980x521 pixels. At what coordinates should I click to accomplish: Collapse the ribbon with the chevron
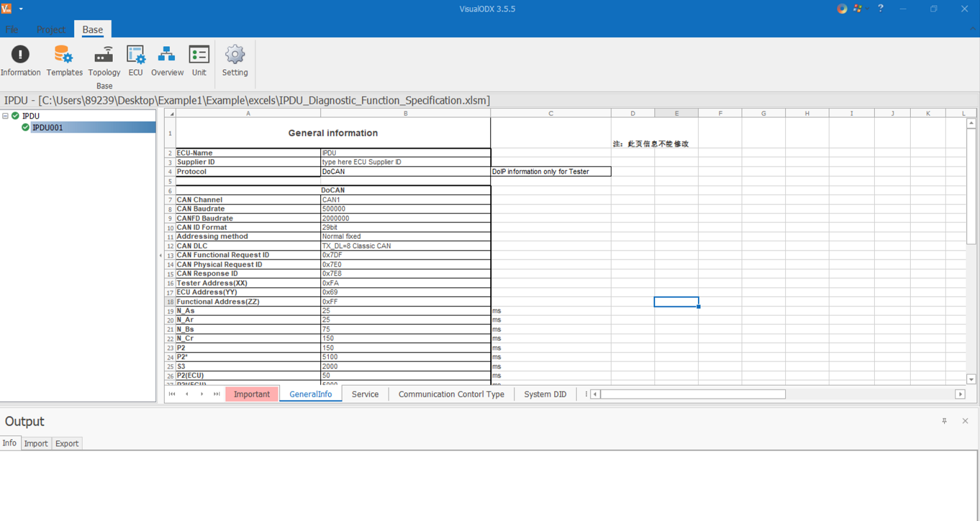(x=973, y=29)
